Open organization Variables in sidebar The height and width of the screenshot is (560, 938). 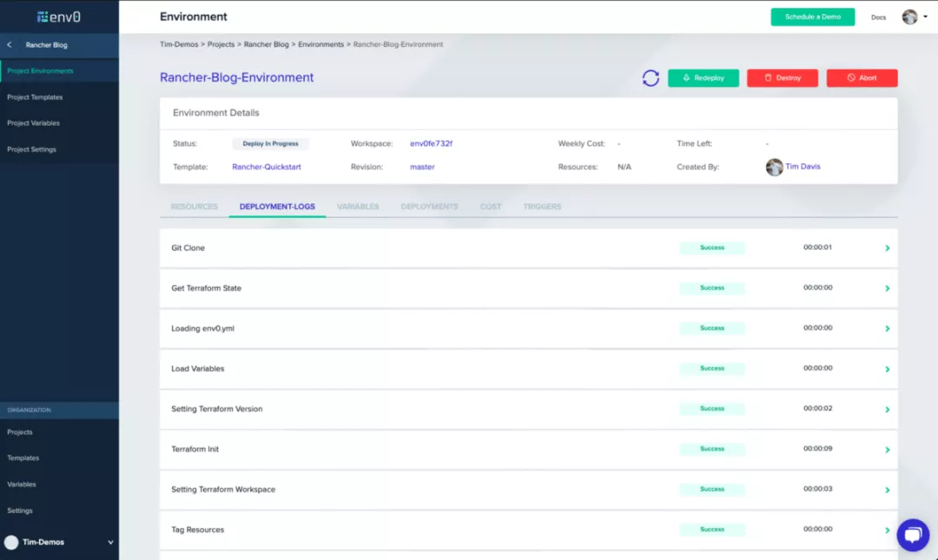click(22, 484)
